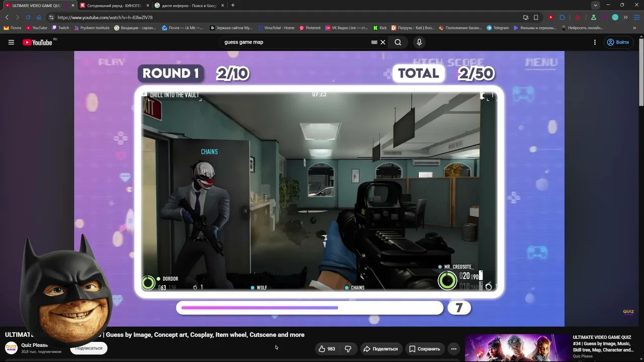Open the YouTube bookmark
The width and height of the screenshot is (644, 362).
pyautogui.click(x=37, y=28)
